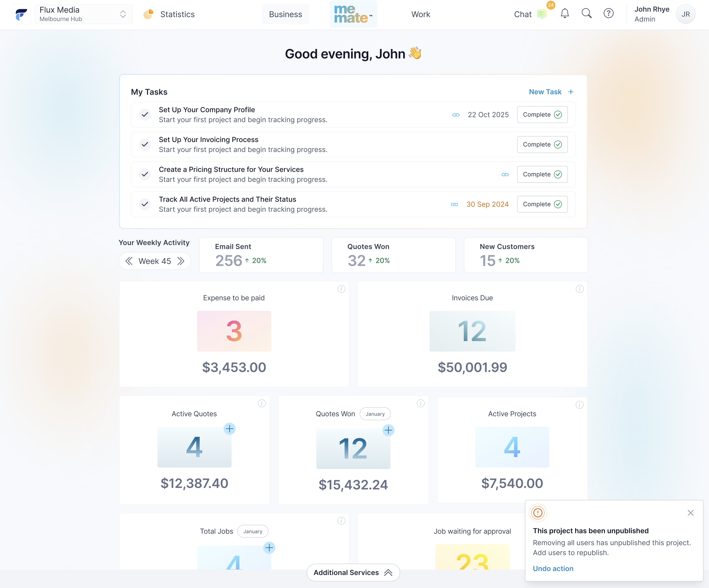Toggle checkmark for Track All Active Projects task
This screenshot has width=709, height=588.
click(145, 204)
